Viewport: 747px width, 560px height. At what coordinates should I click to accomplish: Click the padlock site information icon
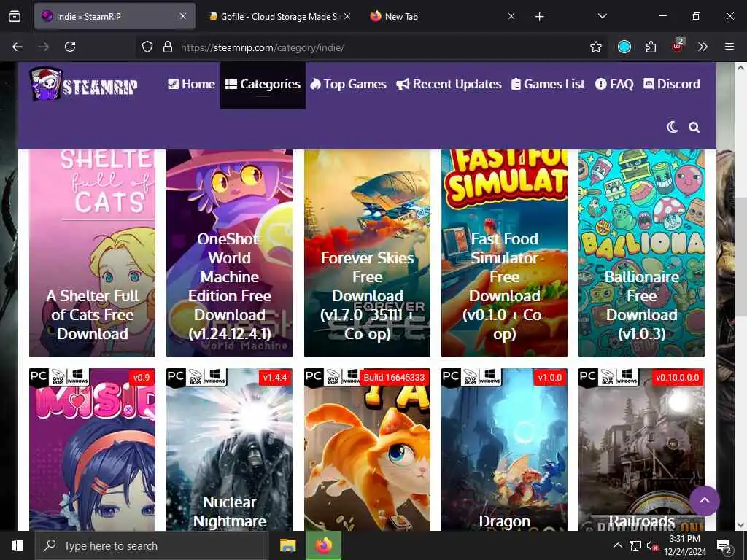coord(167,47)
